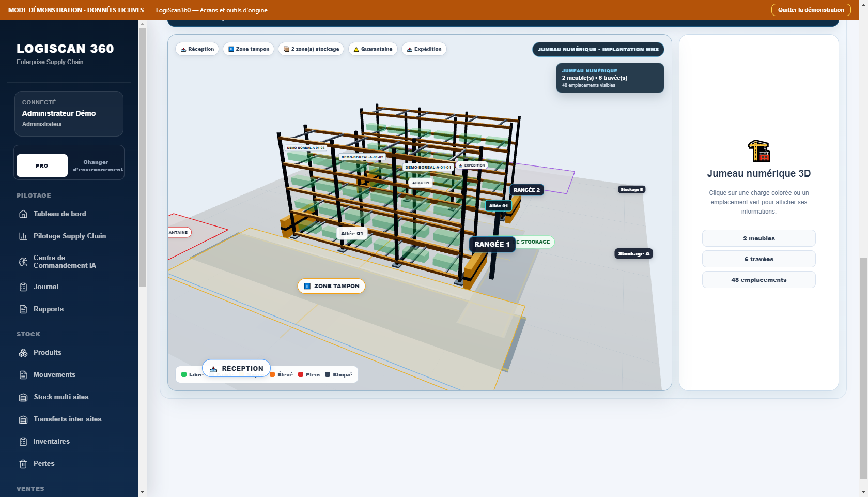Click the tray icon in Réception chip

click(183, 50)
